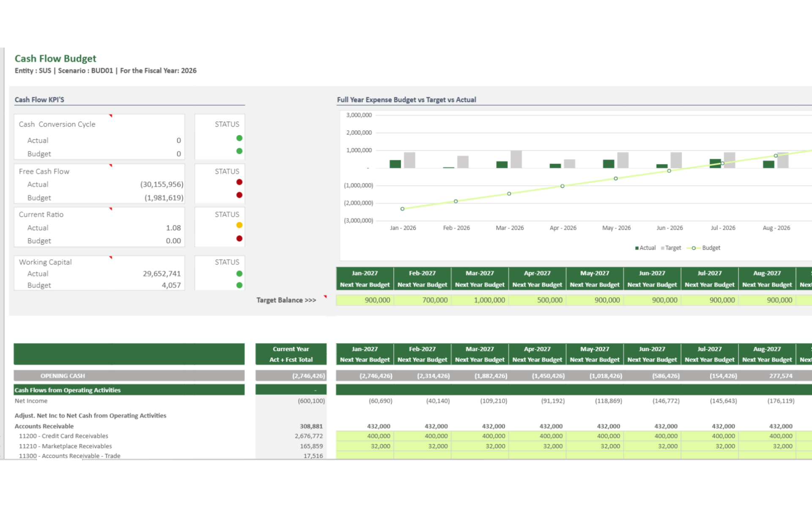The image size is (812, 508).
Task: Click the Current Year Act + Fcst Total column header
Action: coord(291,354)
